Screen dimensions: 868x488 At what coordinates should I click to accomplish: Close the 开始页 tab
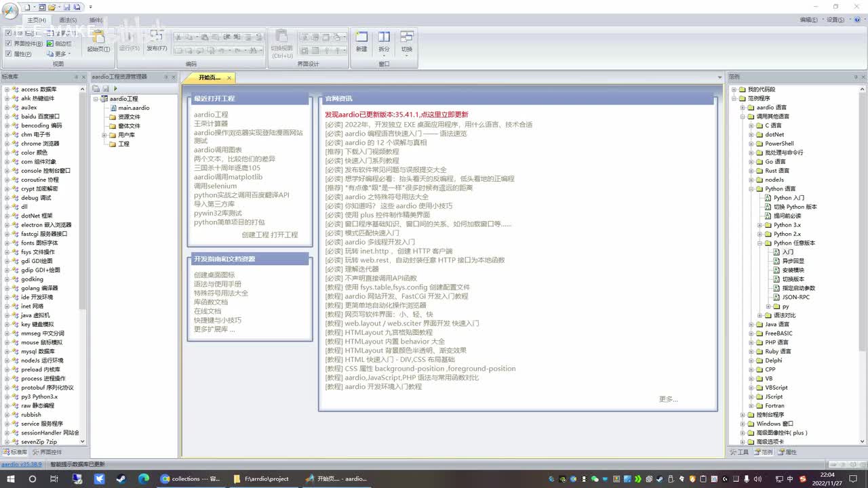(230, 78)
